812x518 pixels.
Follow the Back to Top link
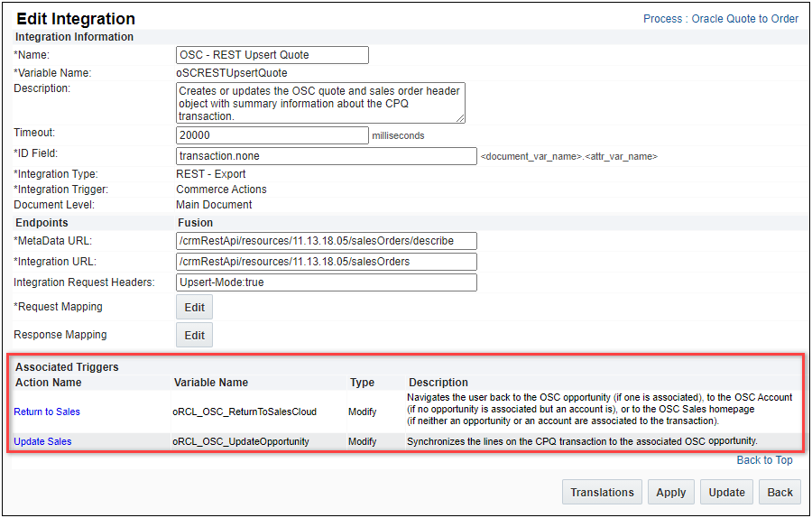765,460
